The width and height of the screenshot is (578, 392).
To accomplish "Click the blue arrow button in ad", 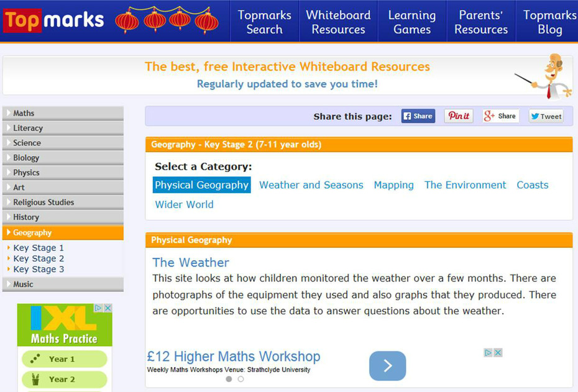I will 387,365.
